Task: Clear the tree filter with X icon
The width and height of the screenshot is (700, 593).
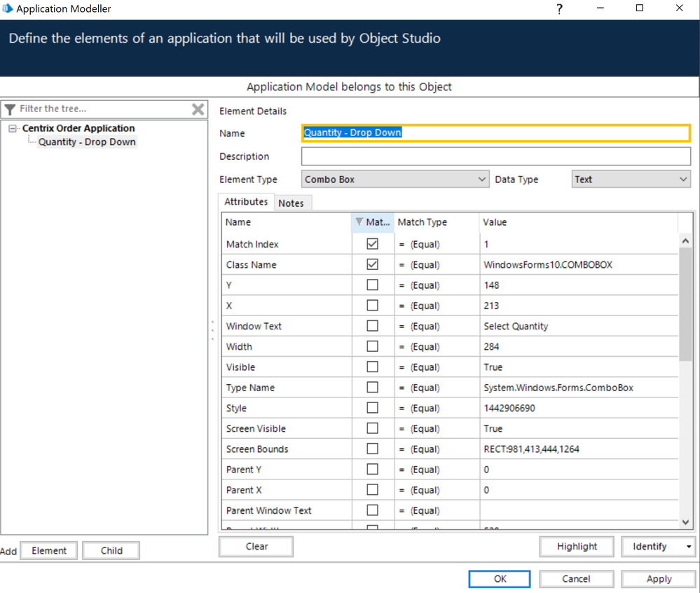Action: tap(198, 109)
